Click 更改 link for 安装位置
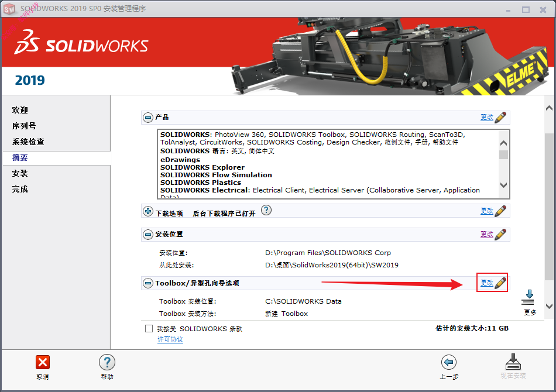The height and width of the screenshot is (392, 556). pyautogui.click(x=487, y=234)
